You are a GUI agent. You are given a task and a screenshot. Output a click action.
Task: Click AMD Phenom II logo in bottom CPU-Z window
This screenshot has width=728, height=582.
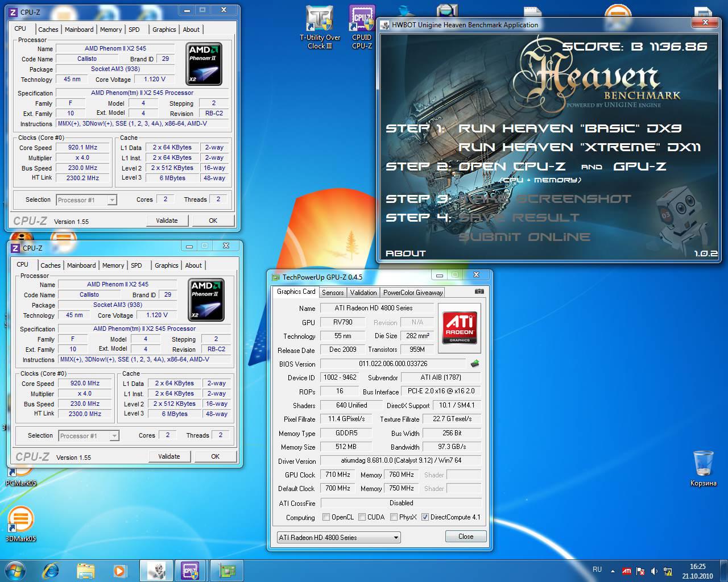[207, 300]
